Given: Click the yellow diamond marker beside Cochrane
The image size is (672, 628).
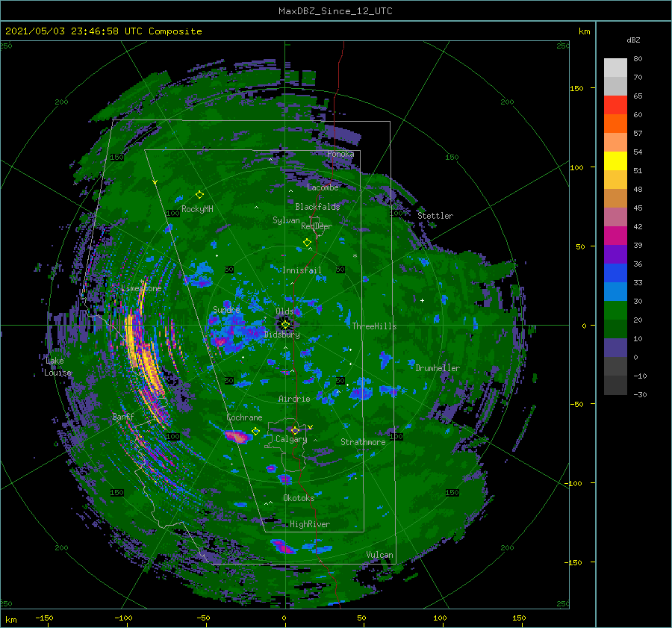Looking at the screenshot, I should point(255,431).
